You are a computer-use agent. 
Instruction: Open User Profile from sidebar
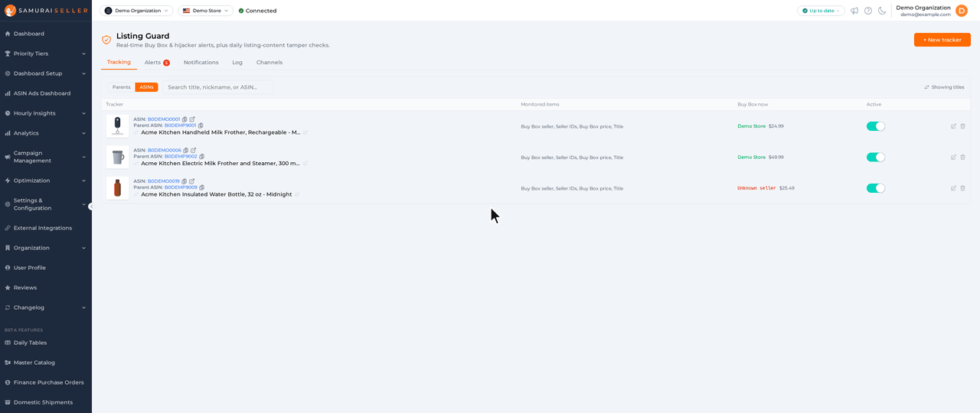click(x=46, y=268)
